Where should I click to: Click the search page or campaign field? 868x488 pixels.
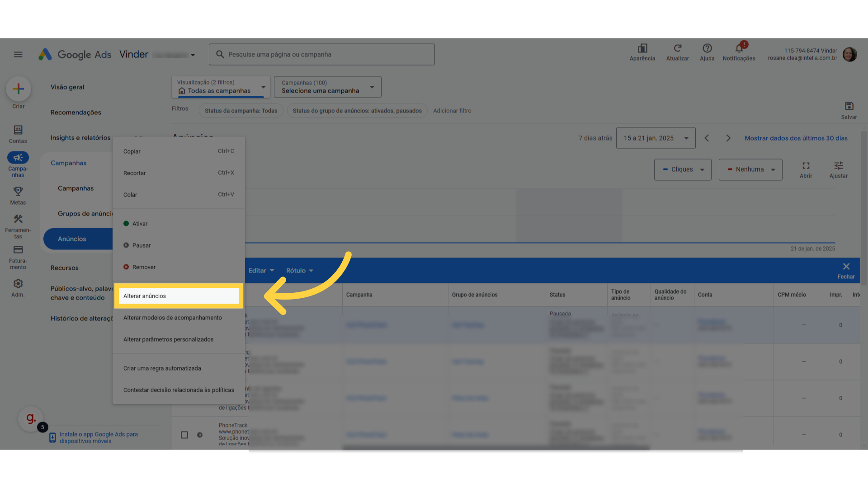pyautogui.click(x=322, y=55)
